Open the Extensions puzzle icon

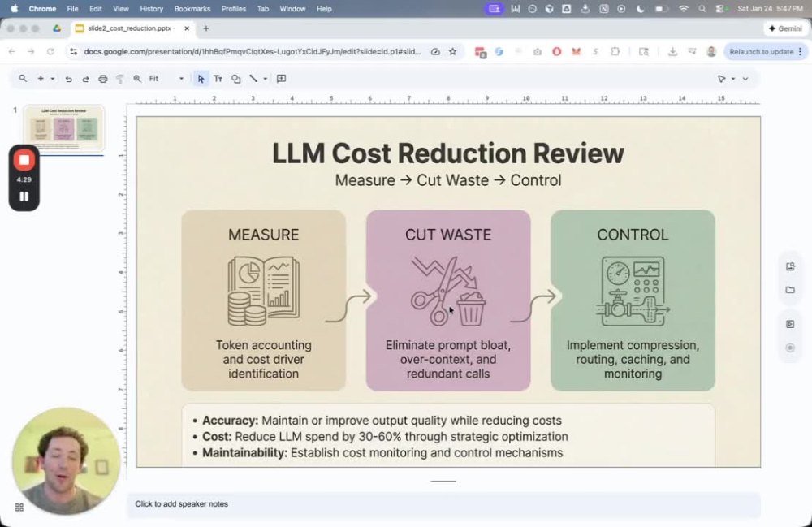(x=615, y=52)
